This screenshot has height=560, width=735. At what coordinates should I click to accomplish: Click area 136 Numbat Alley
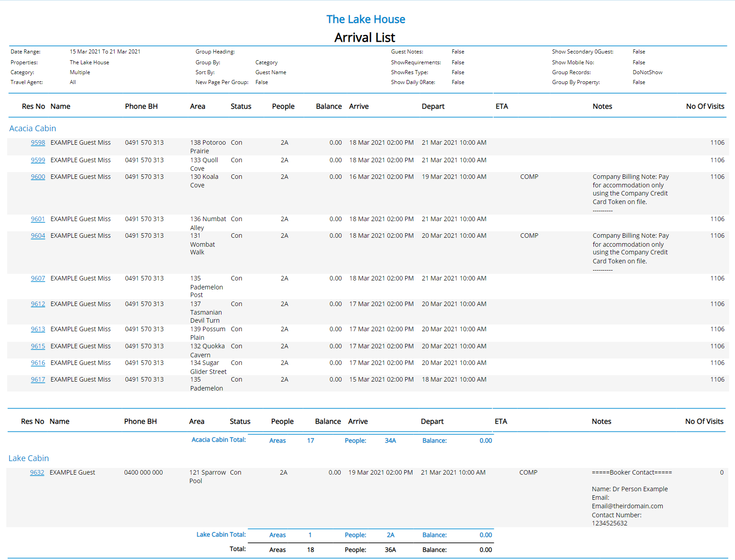tap(208, 223)
